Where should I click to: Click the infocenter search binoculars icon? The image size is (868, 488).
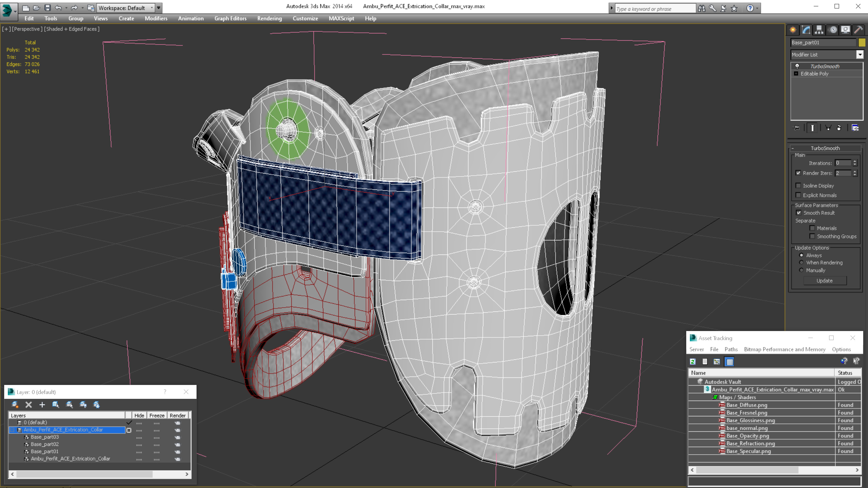pos(702,8)
